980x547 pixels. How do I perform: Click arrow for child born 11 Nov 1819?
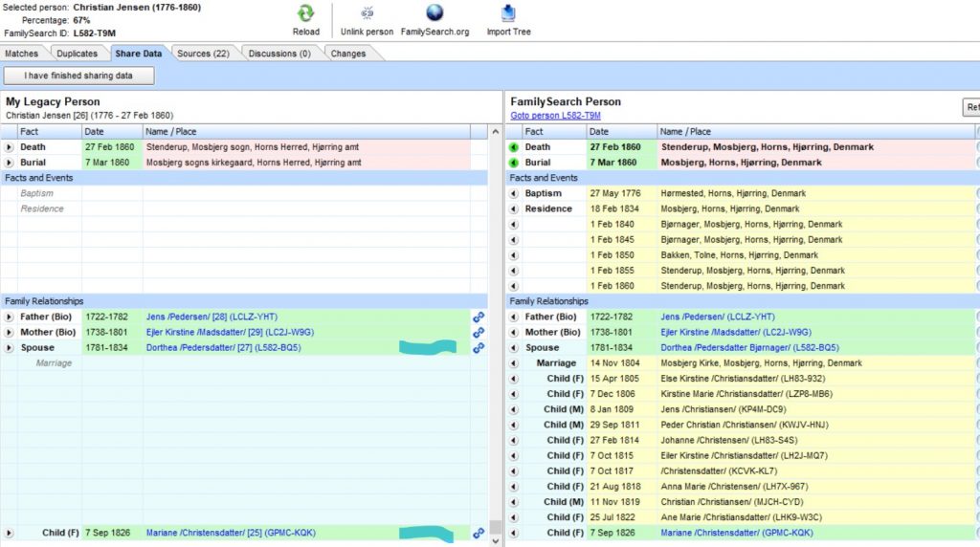(514, 502)
